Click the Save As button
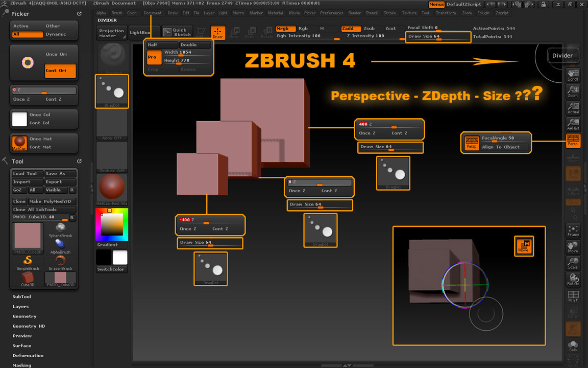The image size is (588, 368). 60,173
